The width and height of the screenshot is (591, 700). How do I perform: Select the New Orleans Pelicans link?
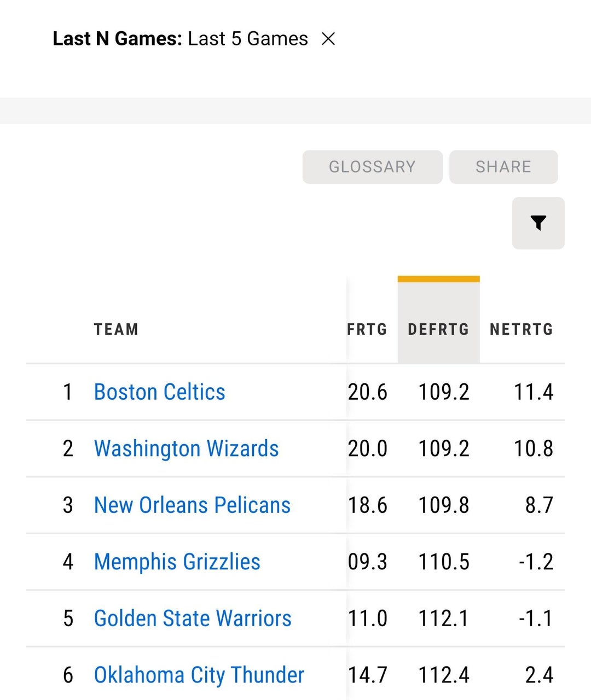tap(192, 505)
